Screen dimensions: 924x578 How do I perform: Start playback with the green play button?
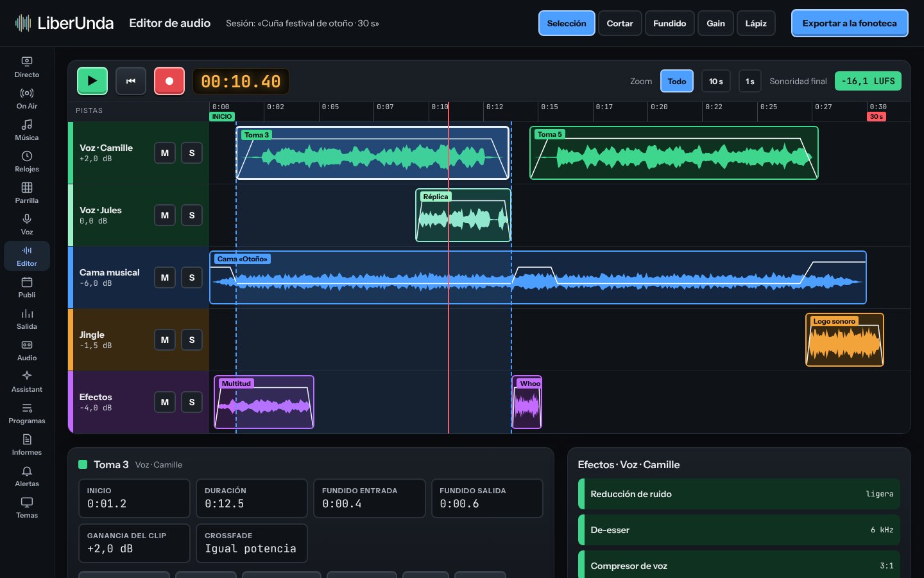coord(92,81)
